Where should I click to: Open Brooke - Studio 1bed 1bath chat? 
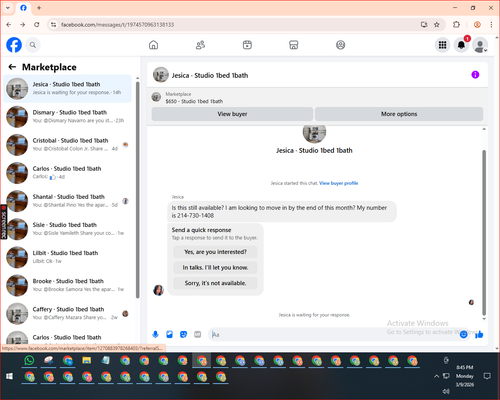pos(68,285)
